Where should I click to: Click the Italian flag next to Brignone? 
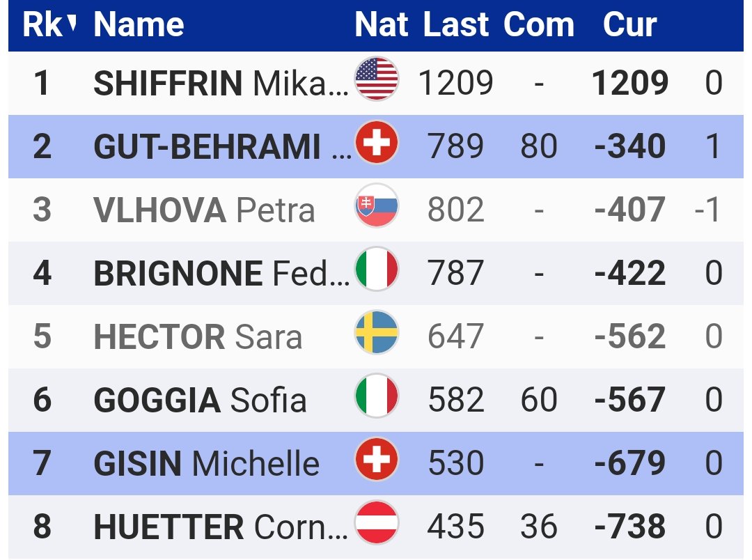(377, 269)
